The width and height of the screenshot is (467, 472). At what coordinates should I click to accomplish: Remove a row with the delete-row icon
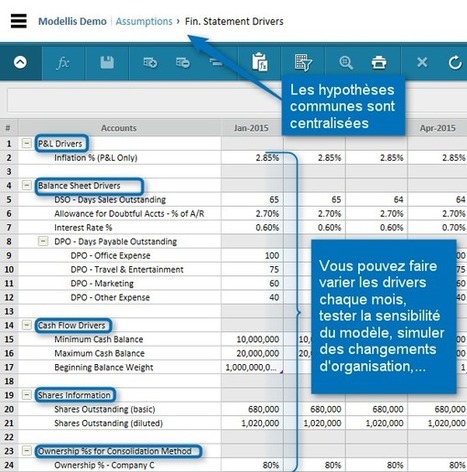(183, 62)
